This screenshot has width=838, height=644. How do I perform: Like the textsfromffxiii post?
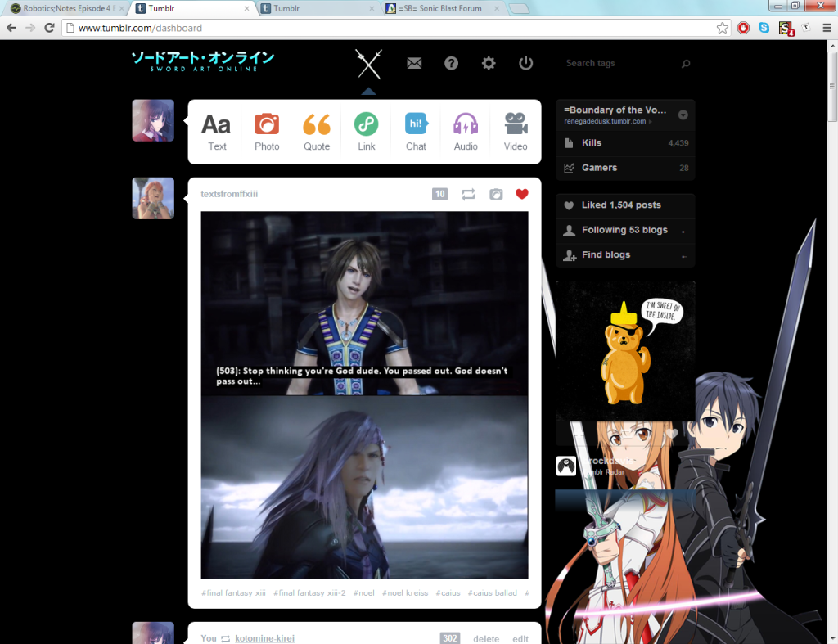click(x=523, y=194)
